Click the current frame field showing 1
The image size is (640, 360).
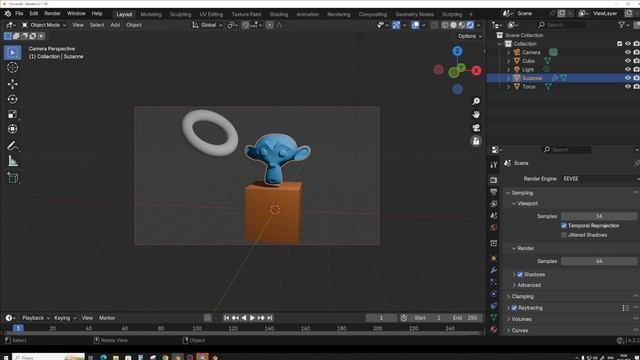coord(381,318)
